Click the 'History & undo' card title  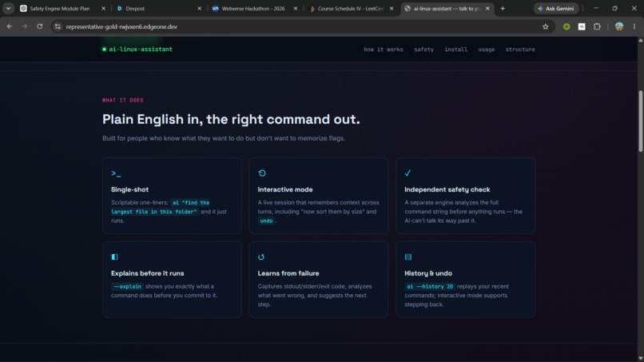click(428, 273)
